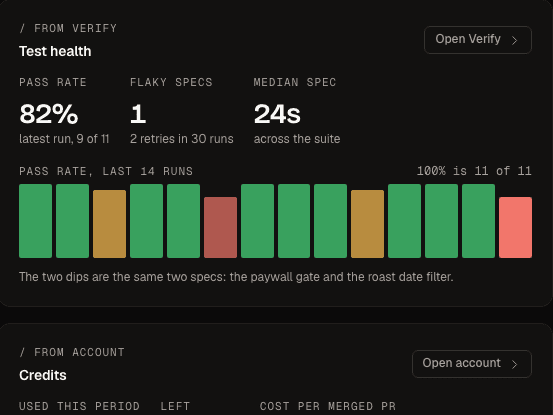
Task: Click the Open account button
Action: coord(472,364)
